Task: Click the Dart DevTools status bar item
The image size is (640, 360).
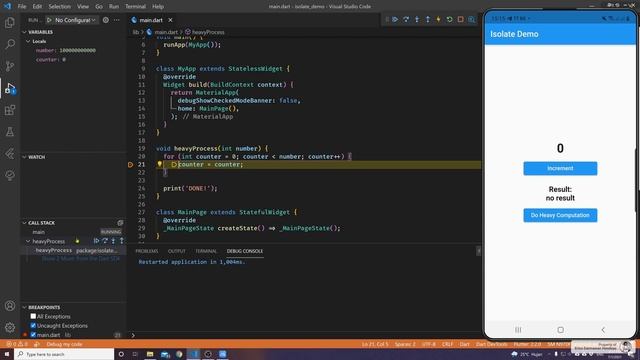Action: (x=491, y=344)
